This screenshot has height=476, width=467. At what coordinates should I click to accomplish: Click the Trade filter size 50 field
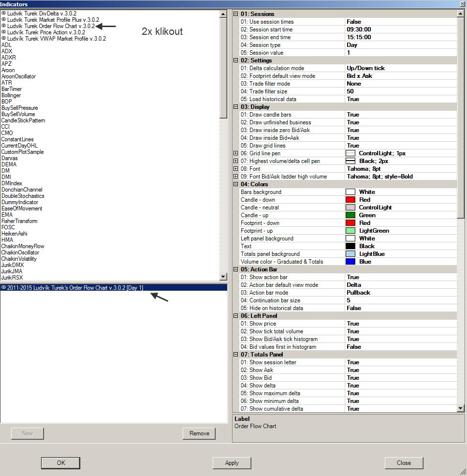(x=401, y=91)
